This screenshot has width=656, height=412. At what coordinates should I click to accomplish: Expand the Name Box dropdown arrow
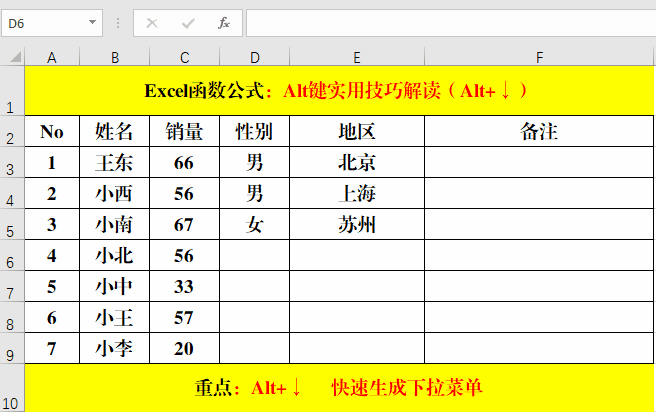[92, 23]
